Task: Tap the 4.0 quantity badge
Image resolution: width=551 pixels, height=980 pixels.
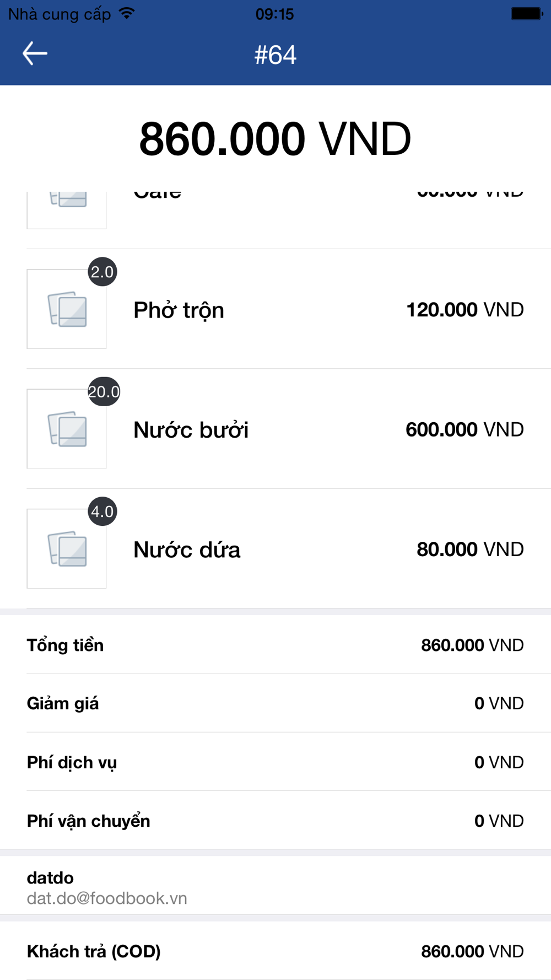Action: coord(102,511)
